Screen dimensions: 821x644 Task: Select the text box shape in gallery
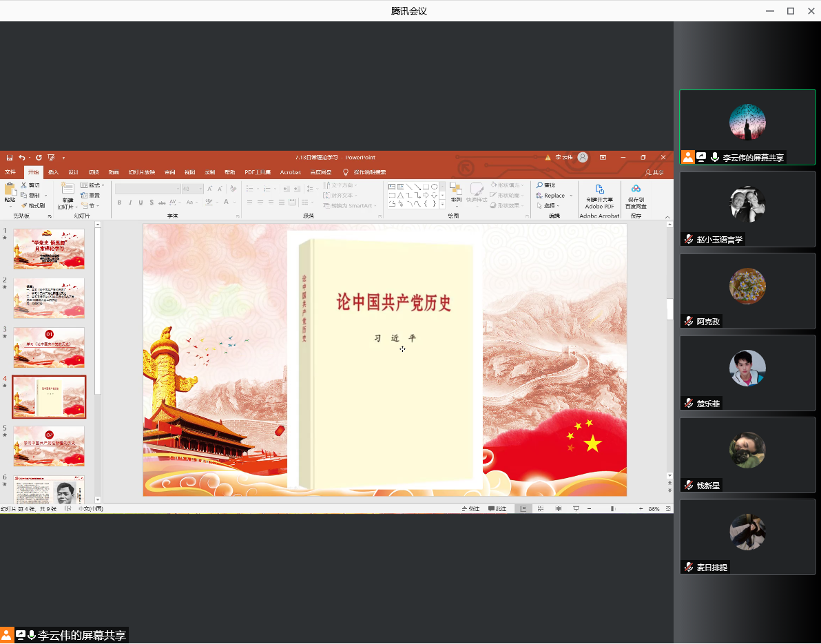392,187
